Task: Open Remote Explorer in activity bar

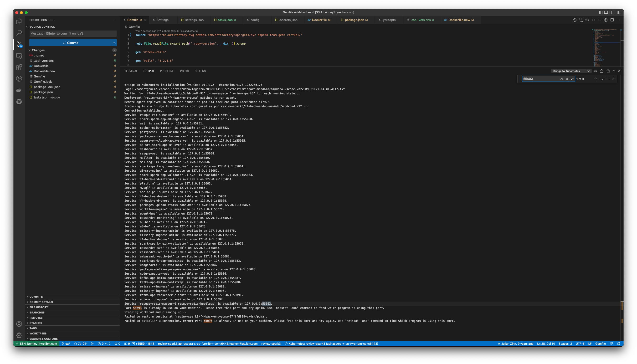Action: coord(19,56)
